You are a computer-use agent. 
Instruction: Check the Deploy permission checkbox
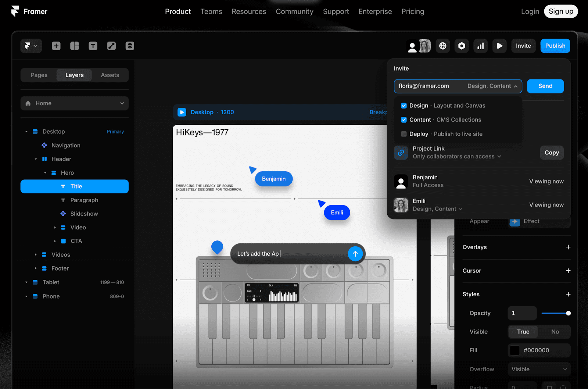[x=404, y=134]
